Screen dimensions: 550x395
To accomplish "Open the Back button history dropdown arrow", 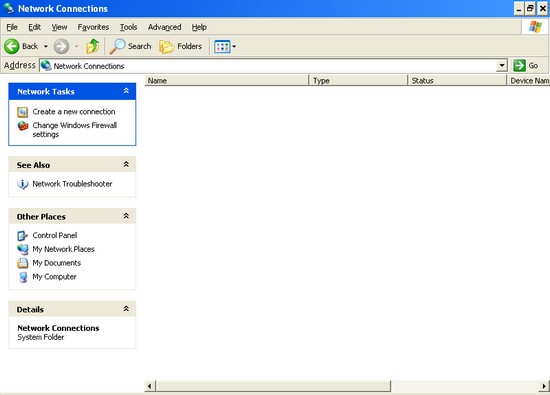I will pos(46,46).
